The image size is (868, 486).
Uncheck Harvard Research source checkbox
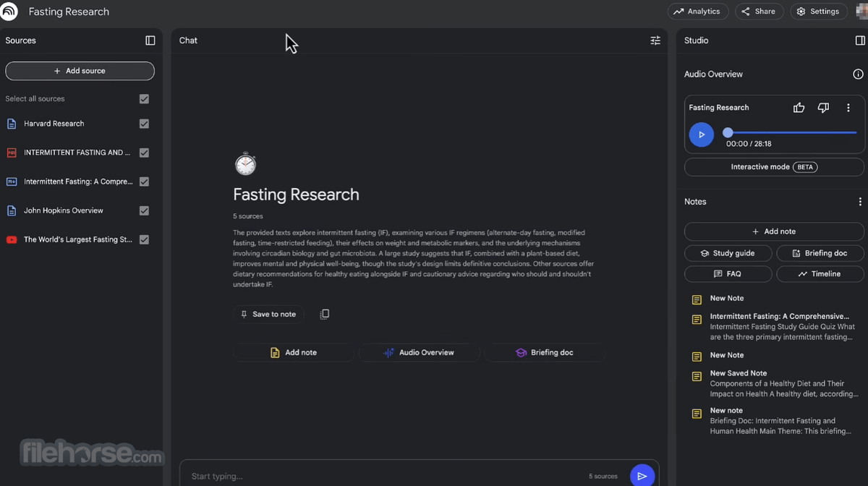click(144, 124)
